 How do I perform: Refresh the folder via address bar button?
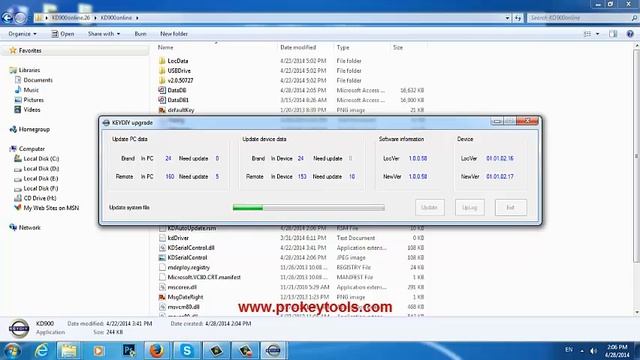[x=518, y=18]
